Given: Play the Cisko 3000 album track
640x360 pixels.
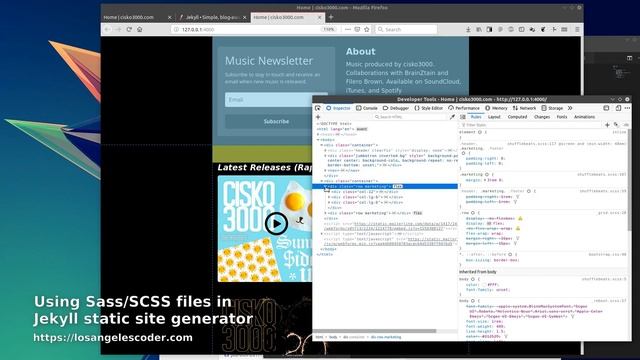Looking at the screenshot, I should tap(276, 223).
